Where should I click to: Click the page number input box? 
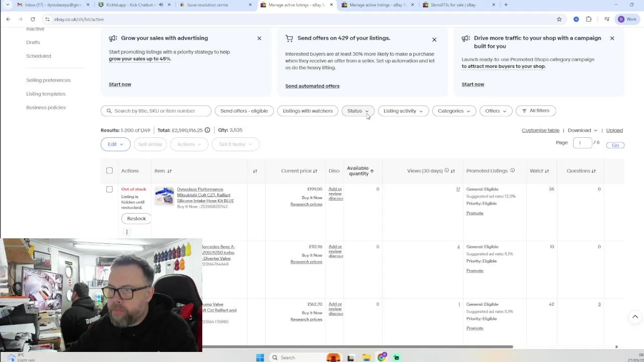point(582,143)
